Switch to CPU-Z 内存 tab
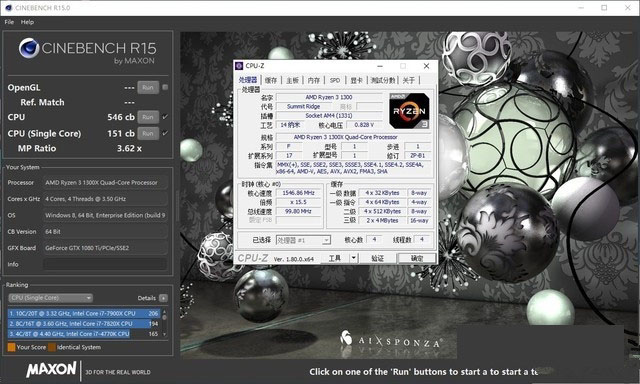 click(314, 80)
